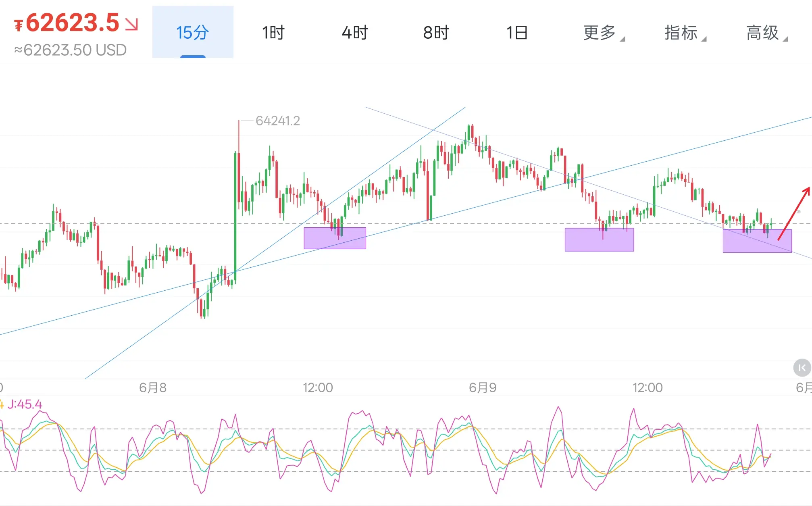Select the 15分 timeframe tab
812x506 pixels.
[193, 32]
